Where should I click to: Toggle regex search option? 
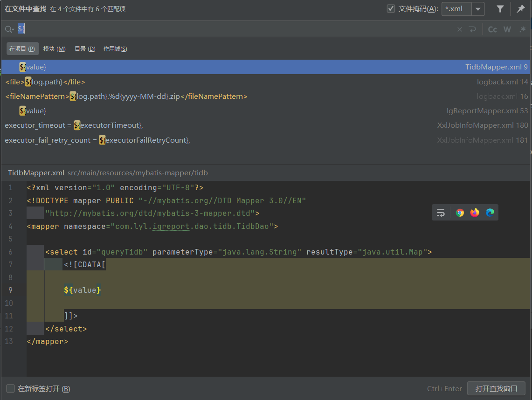[523, 29]
